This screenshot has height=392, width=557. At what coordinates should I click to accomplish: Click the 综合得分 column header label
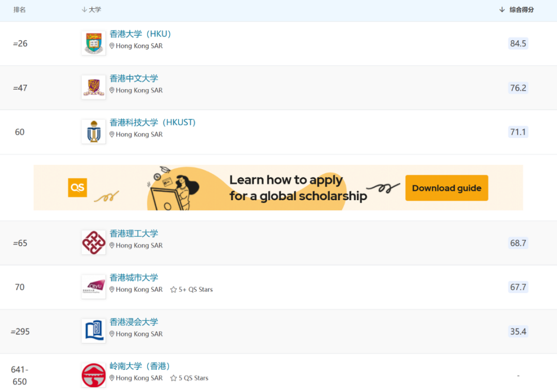point(521,10)
